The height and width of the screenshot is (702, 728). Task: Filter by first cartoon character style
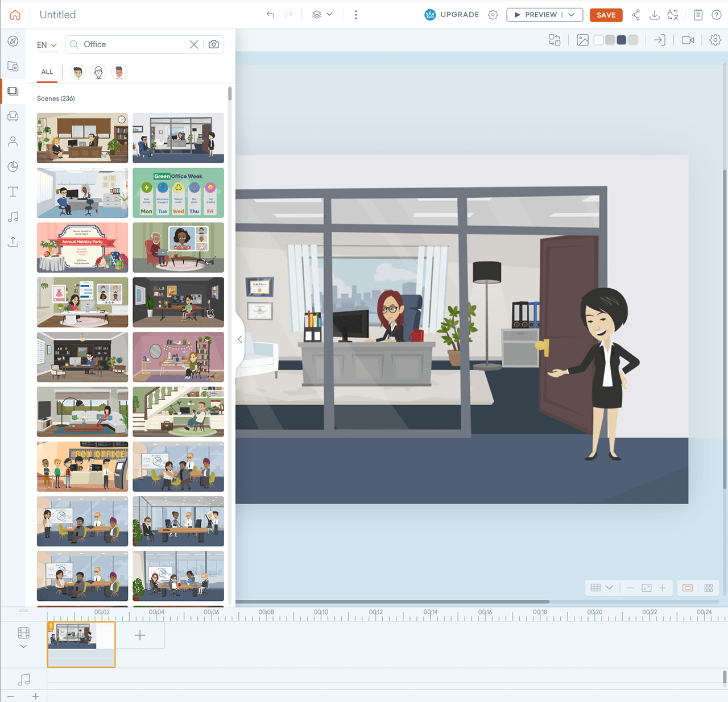coord(78,72)
